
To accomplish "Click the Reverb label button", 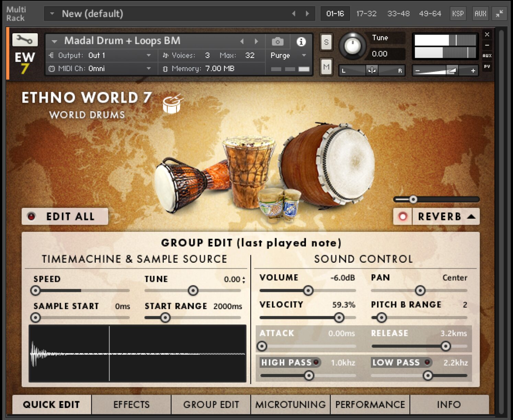I will 440,216.
